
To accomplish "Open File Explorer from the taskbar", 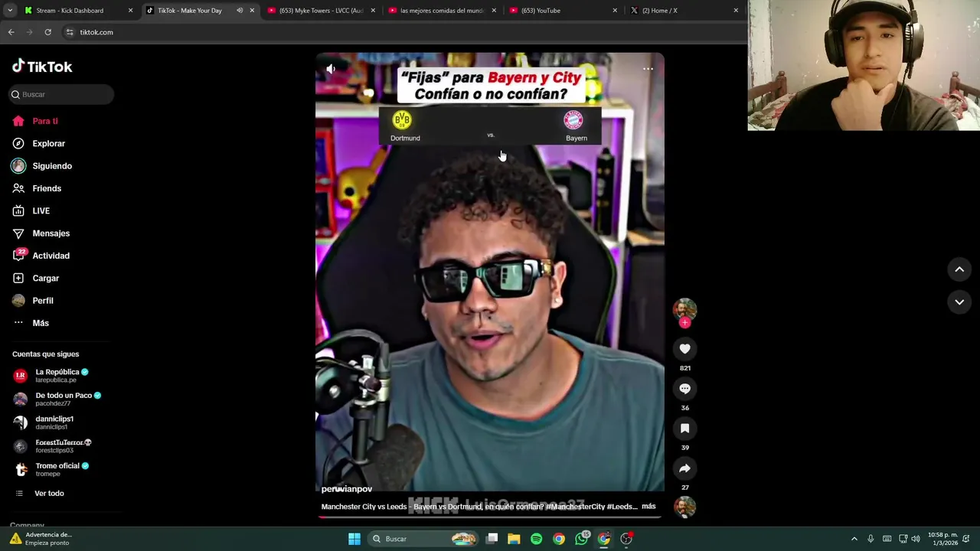I will [x=514, y=539].
